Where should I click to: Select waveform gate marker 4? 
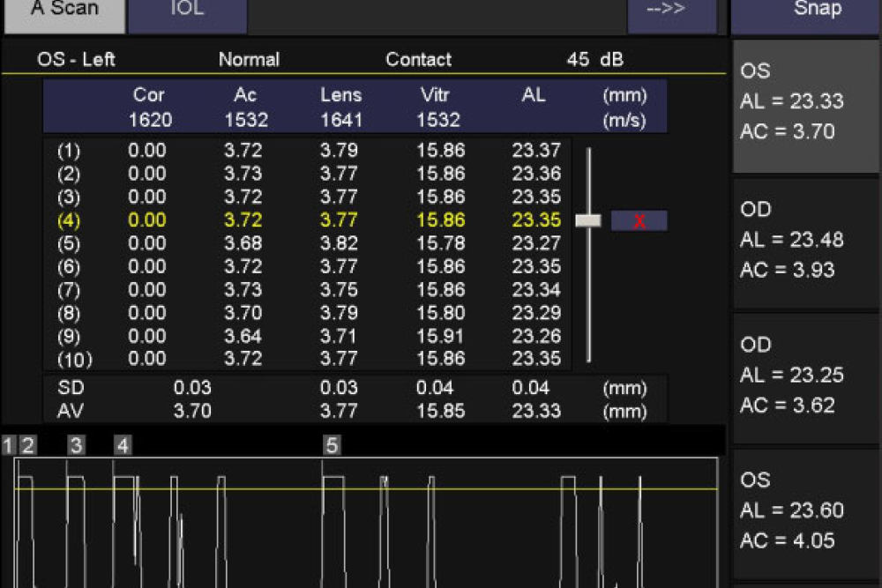click(123, 446)
